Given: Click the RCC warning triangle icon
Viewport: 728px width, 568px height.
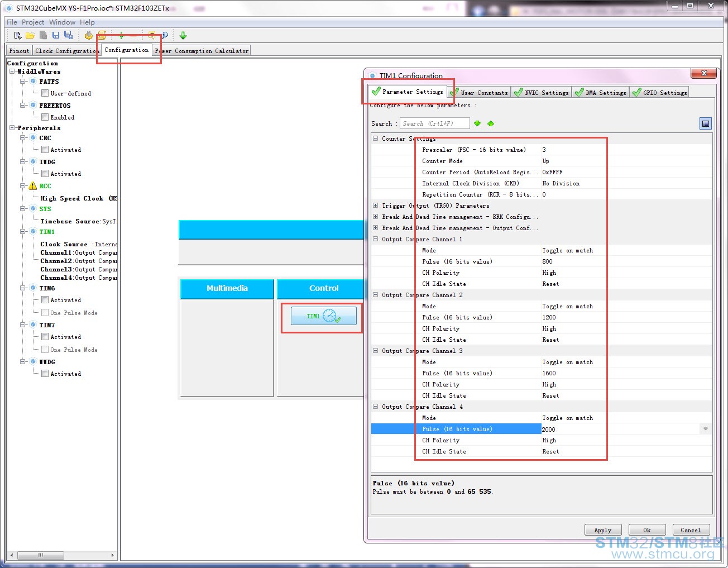Looking at the screenshot, I should click(33, 186).
